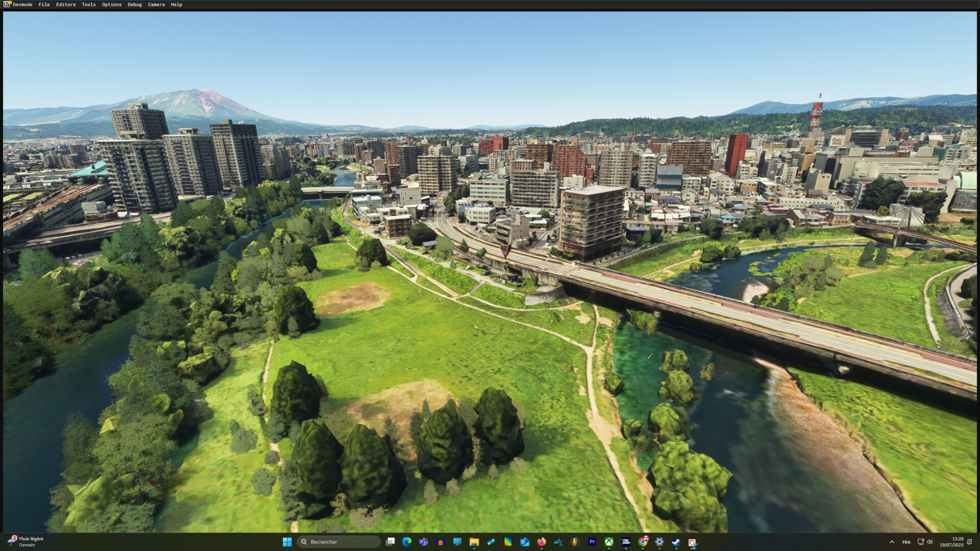Open Steam from the taskbar
This screenshot has height=551, width=980.
(x=676, y=542)
